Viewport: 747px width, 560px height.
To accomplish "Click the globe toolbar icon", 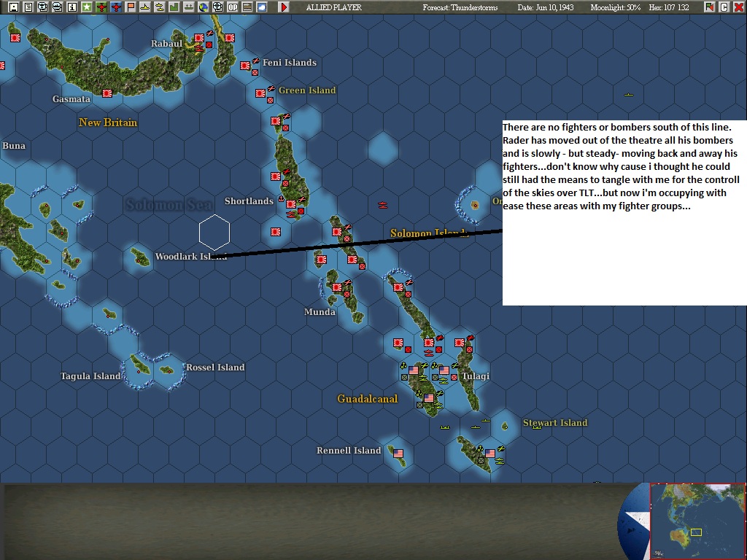I will click(x=204, y=7).
